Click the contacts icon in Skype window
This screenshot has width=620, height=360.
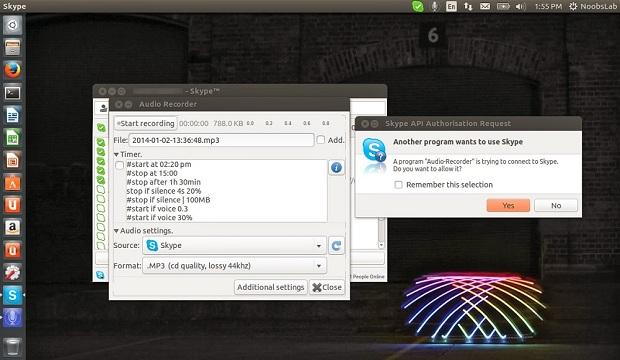pos(103,108)
